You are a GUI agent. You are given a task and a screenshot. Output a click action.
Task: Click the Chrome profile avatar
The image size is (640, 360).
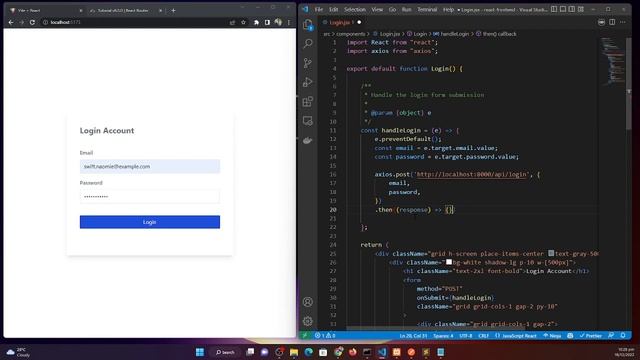click(278, 22)
